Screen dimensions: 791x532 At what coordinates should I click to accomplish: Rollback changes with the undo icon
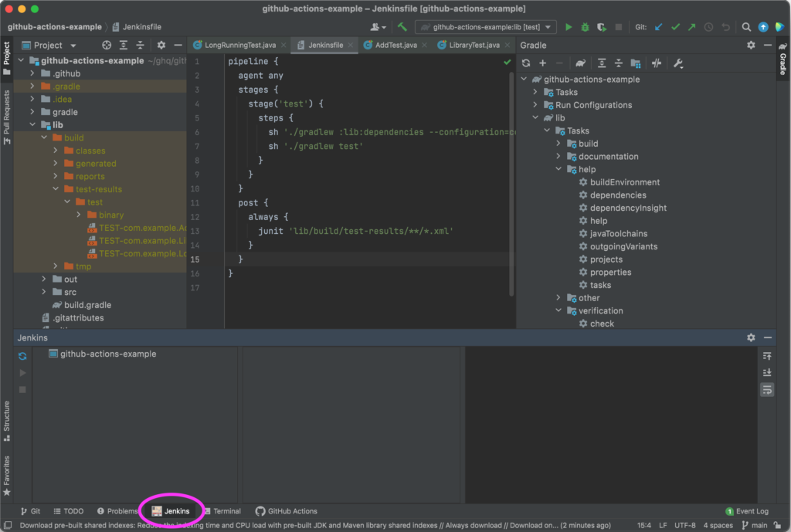tap(725, 27)
